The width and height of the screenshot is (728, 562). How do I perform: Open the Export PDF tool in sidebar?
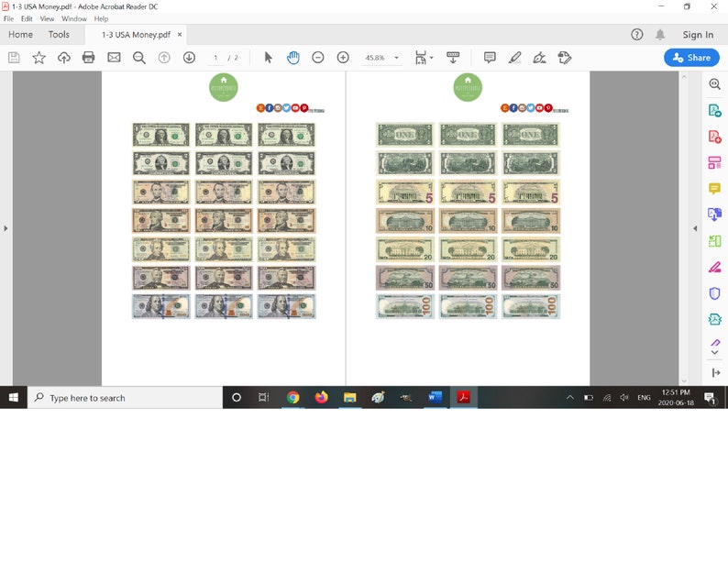pos(714,110)
